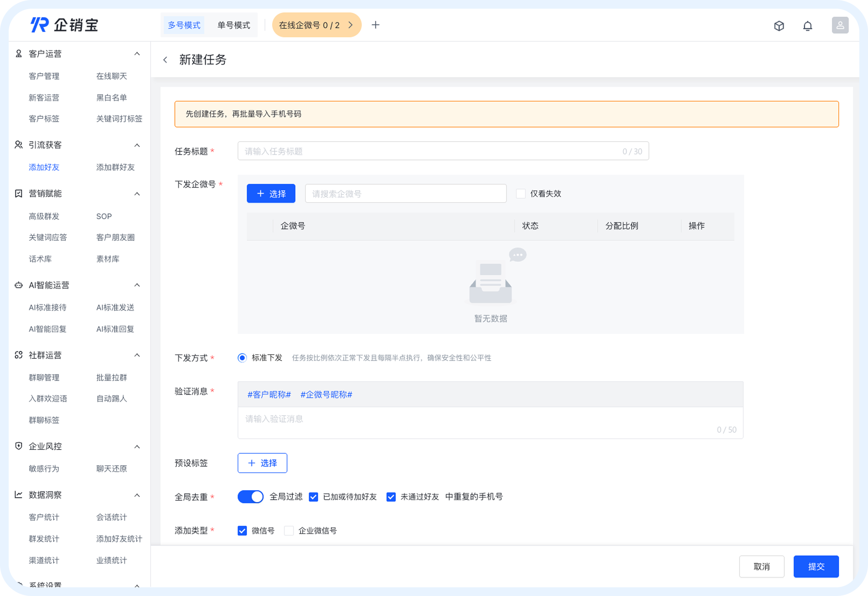Image resolution: width=868 pixels, height=596 pixels.
Task: Select the 营销赋能 panel icon
Action: point(18,193)
